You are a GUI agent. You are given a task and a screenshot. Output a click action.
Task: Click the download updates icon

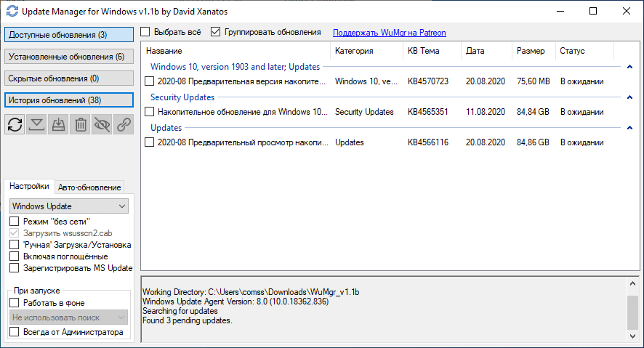pos(36,124)
